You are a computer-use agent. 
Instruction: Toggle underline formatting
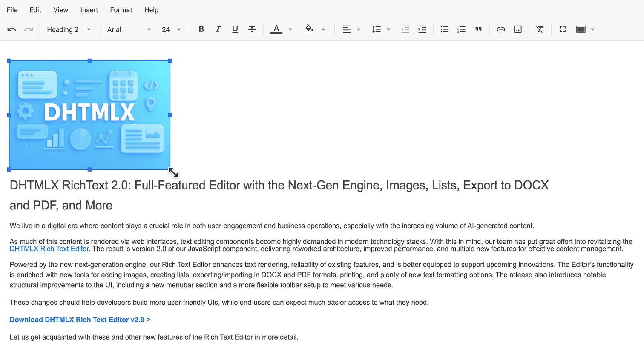235,29
